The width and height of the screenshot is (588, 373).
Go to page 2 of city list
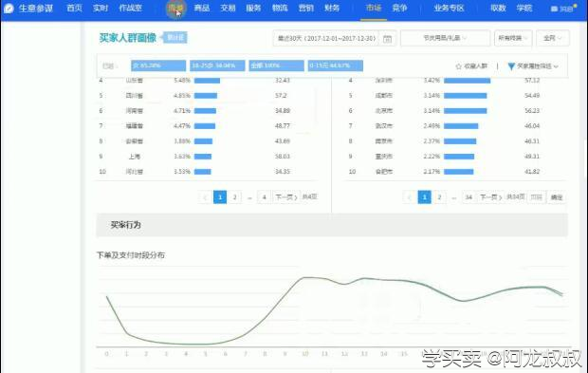point(439,197)
